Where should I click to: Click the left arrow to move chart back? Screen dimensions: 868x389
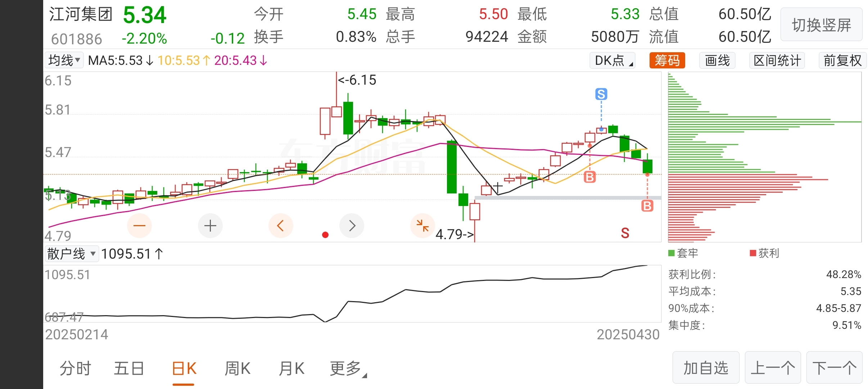(x=281, y=226)
